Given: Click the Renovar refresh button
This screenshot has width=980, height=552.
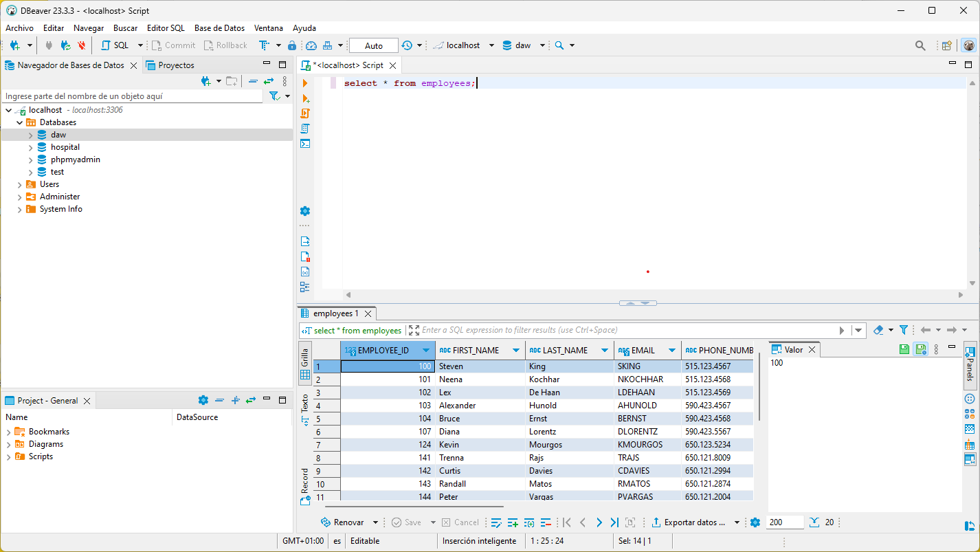Looking at the screenshot, I should point(342,522).
